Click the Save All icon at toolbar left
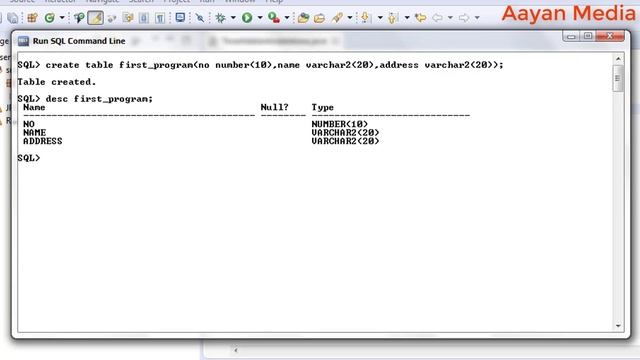640x360 pixels. (13, 18)
